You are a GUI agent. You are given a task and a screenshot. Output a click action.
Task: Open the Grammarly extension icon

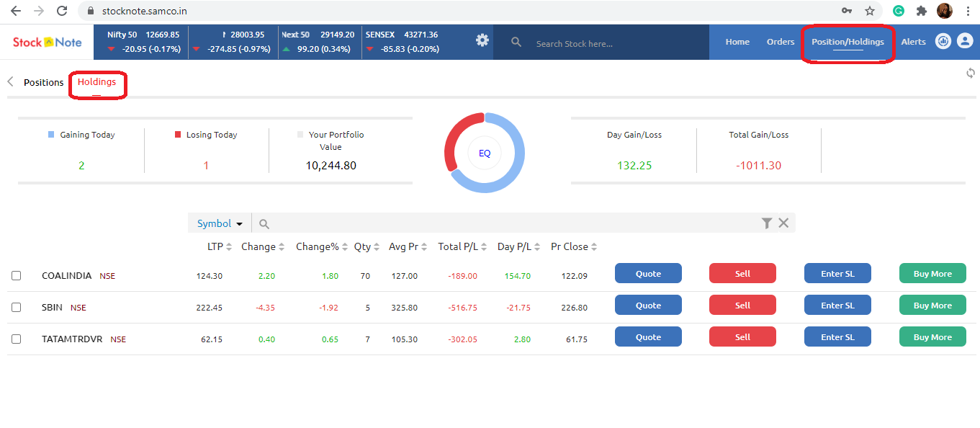tap(899, 11)
